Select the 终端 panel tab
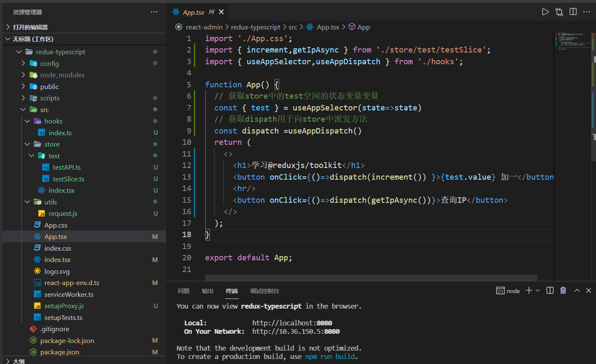This screenshot has width=596, height=364. [232, 291]
